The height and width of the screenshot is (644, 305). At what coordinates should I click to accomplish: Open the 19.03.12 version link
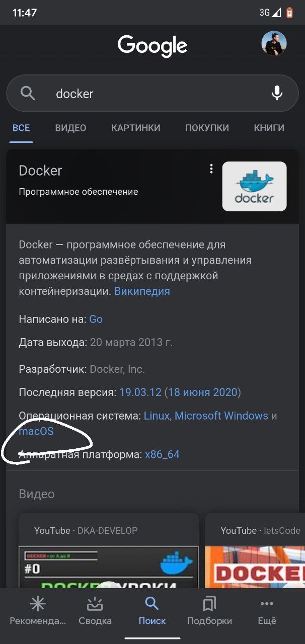pos(140,392)
